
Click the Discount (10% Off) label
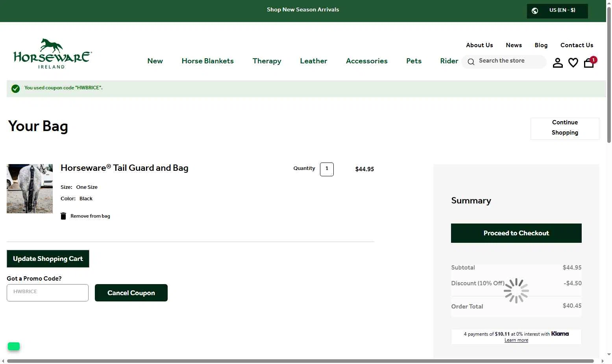[x=478, y=283]
